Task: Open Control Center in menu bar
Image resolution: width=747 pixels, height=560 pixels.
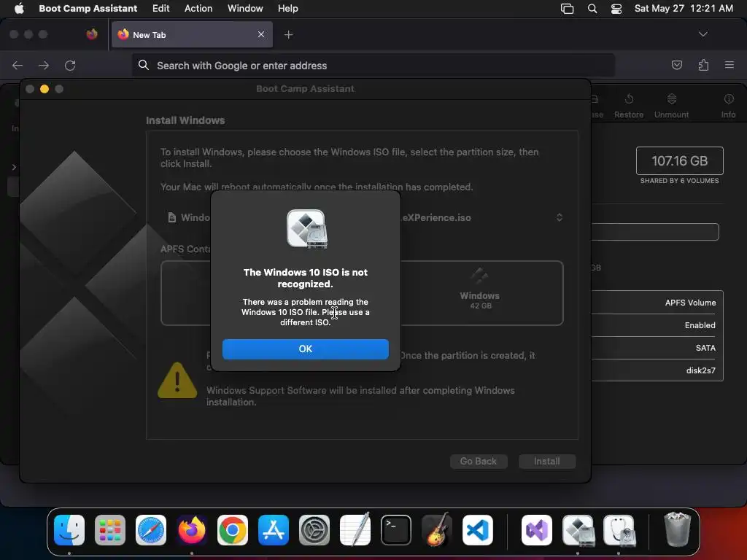Action: point(616,9)
